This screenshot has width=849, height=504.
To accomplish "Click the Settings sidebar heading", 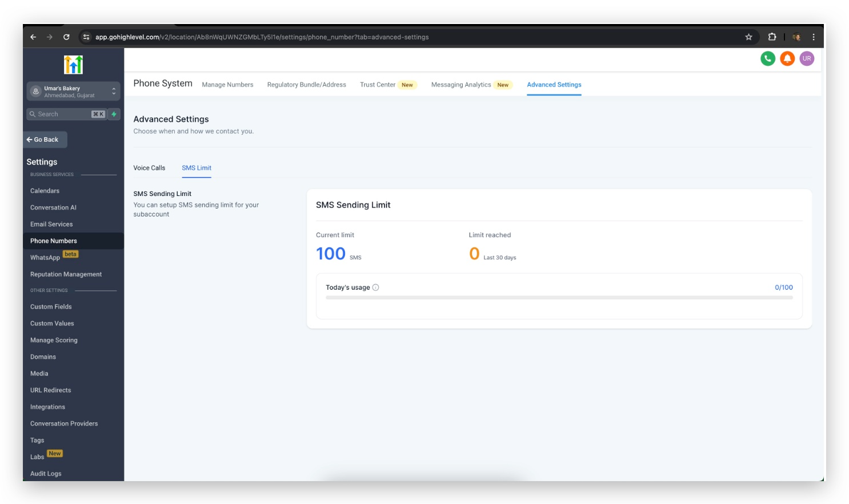I will pyautogui.click(x=42, y=162).
